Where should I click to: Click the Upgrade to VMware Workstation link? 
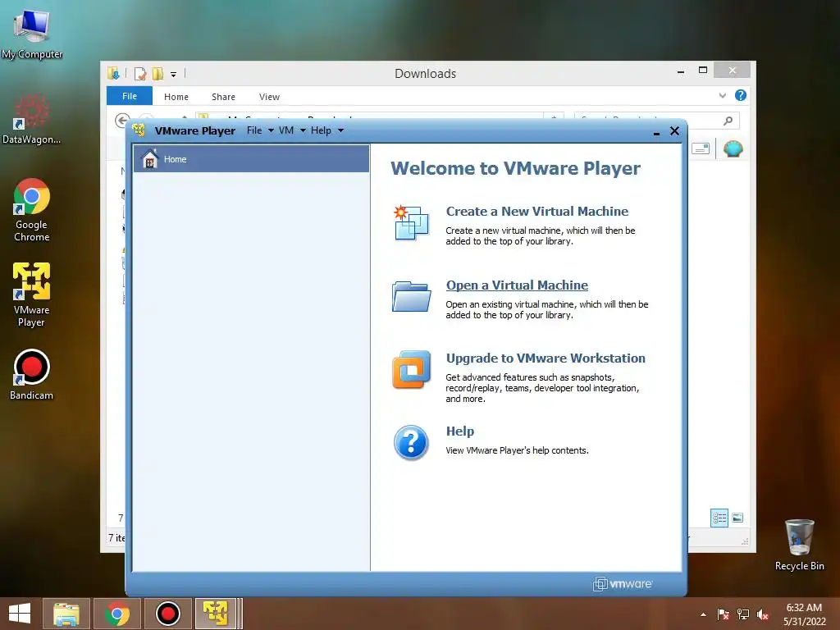point(546,358)
